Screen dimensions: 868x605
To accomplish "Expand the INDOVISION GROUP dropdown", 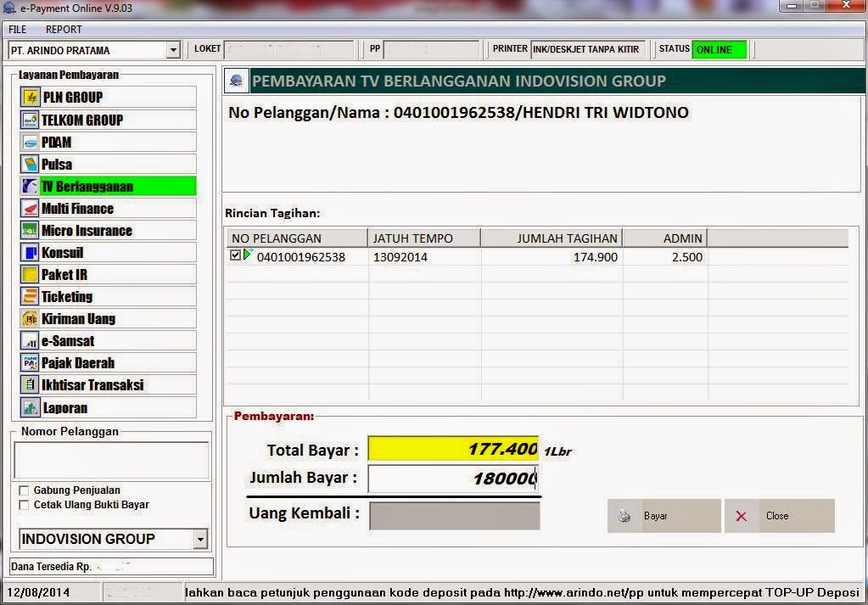I will [x=200, y=539].
